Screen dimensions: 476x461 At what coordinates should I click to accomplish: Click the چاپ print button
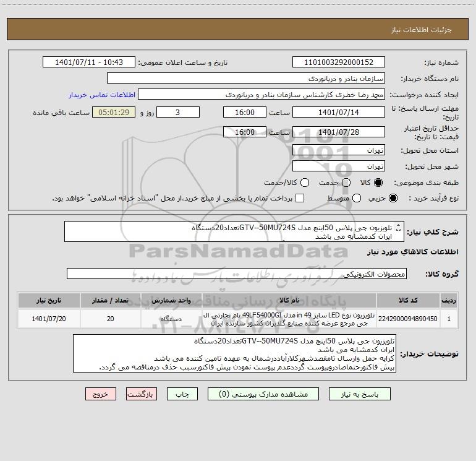(182, 394)
